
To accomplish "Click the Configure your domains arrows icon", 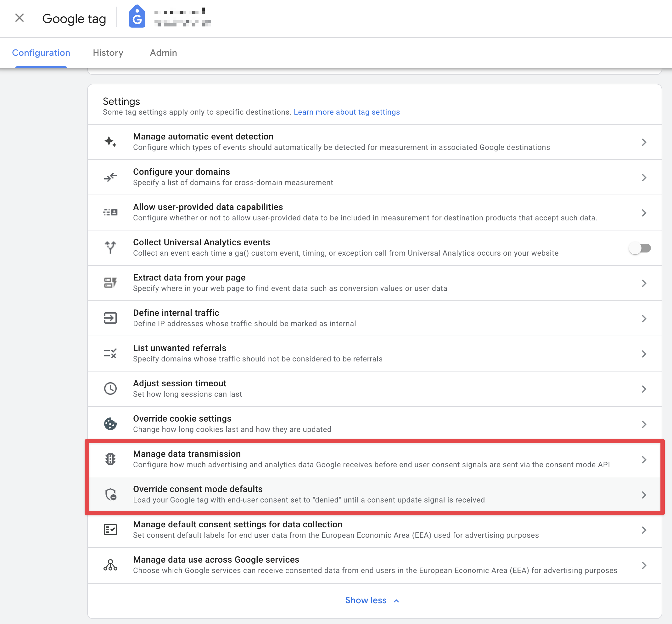I will (x=110, y=177).
